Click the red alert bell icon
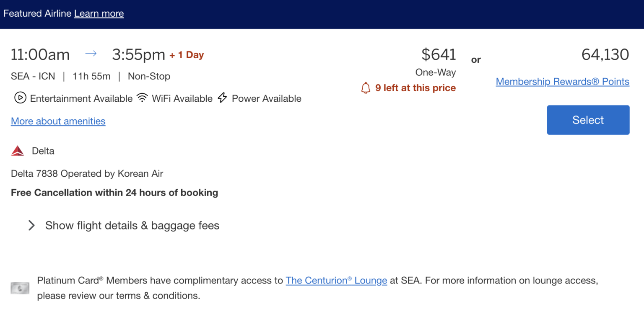This screenshot has height=309, width=644. [x=365, y=88]
